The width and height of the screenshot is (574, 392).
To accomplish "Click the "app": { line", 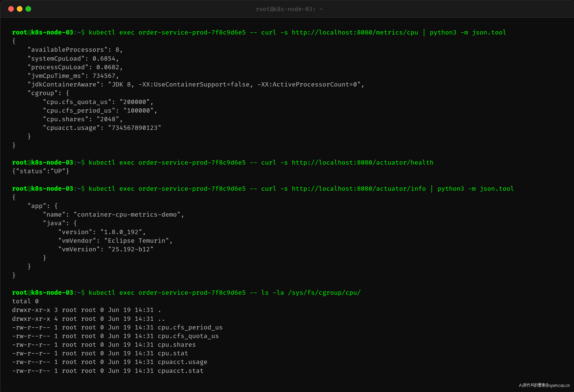I will [x=43, y=206].
